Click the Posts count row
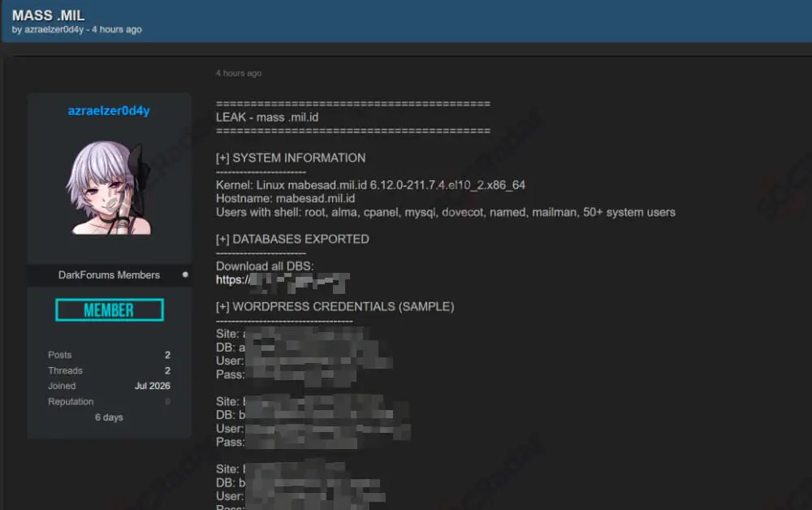This screenshot has width=812, height=510. [x=109, y=355]
